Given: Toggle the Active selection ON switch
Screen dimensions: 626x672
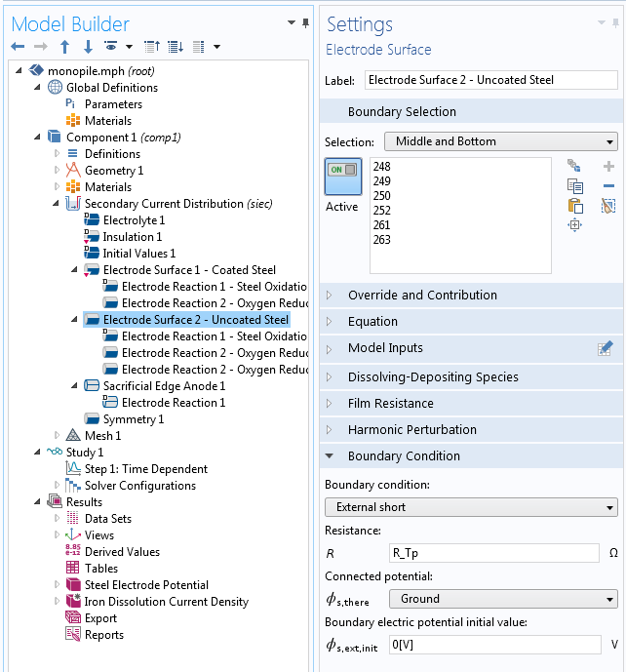Looking at the screenshot, I should tap(342, 177).
